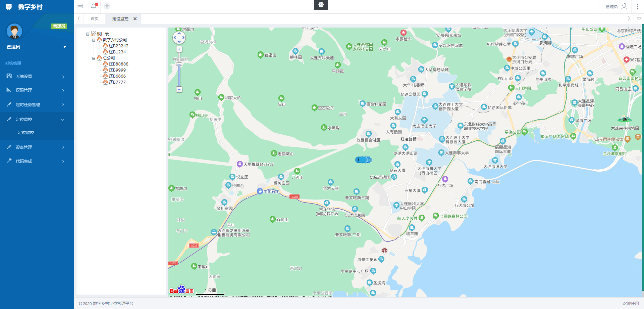Click the 大连森林动物园 zoo marker

[x=625, y=119]
